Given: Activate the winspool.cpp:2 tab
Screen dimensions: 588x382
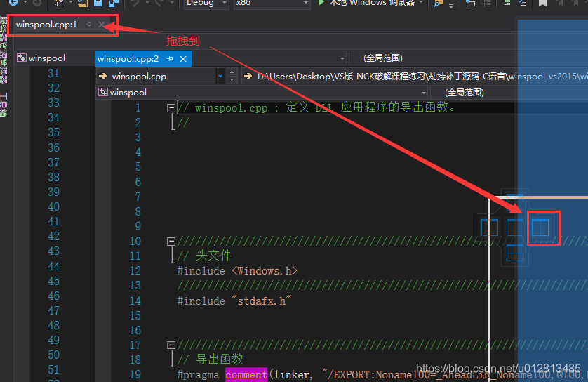Looking at the screenshot, I should click(x=128, y=59).
